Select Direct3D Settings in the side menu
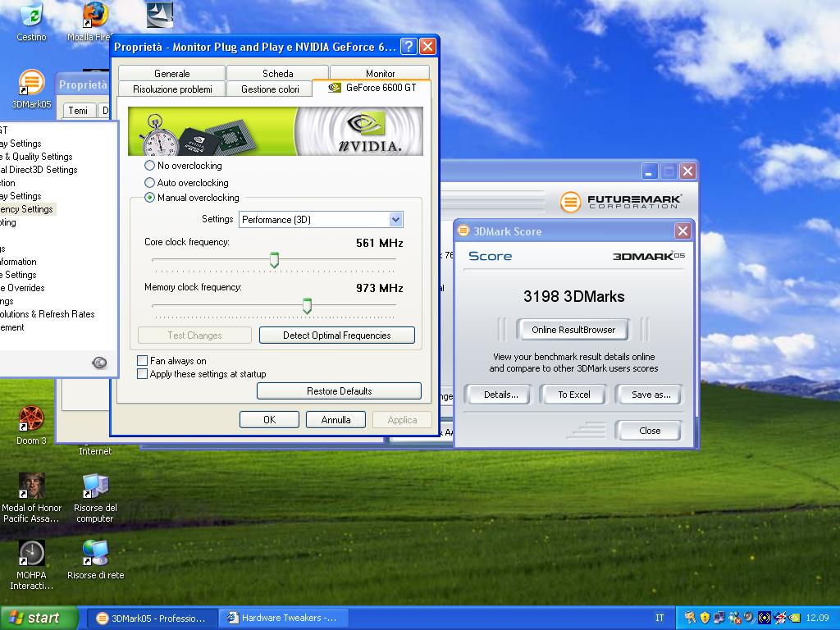 coord(39,170)
